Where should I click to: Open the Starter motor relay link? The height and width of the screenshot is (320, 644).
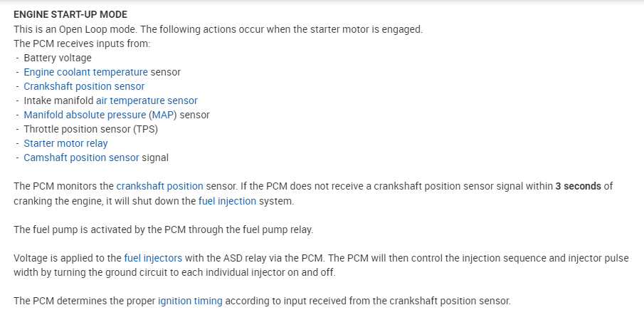tap(65, 143)
